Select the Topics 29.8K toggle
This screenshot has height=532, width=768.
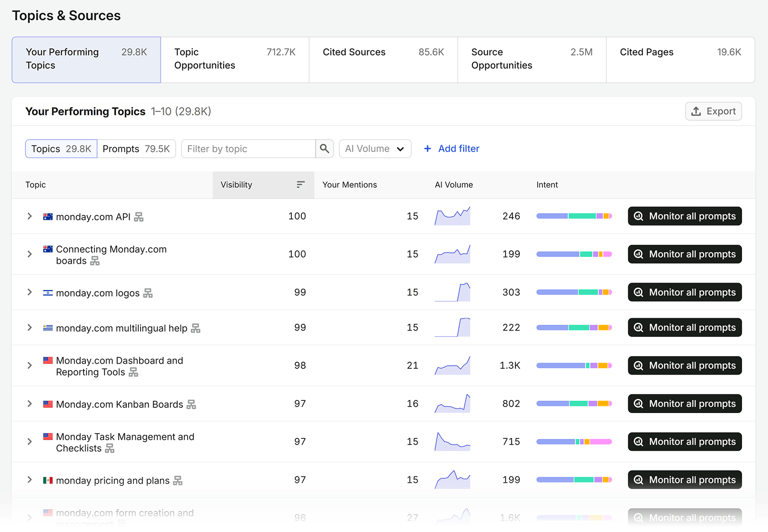(61, 149)
